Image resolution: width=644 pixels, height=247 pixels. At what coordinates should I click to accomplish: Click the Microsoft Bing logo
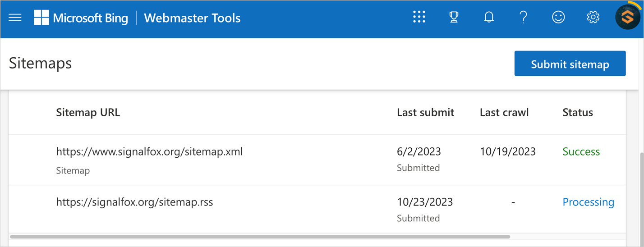81,18
